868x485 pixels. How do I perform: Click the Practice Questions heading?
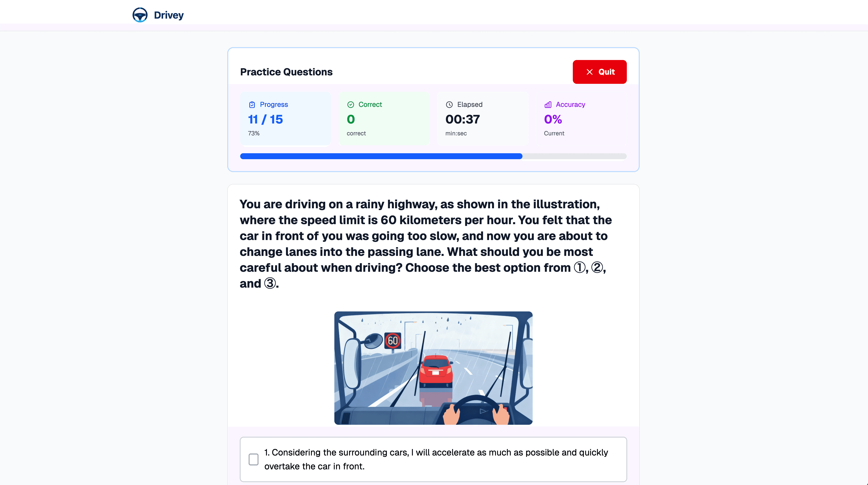tap(286, 72)
